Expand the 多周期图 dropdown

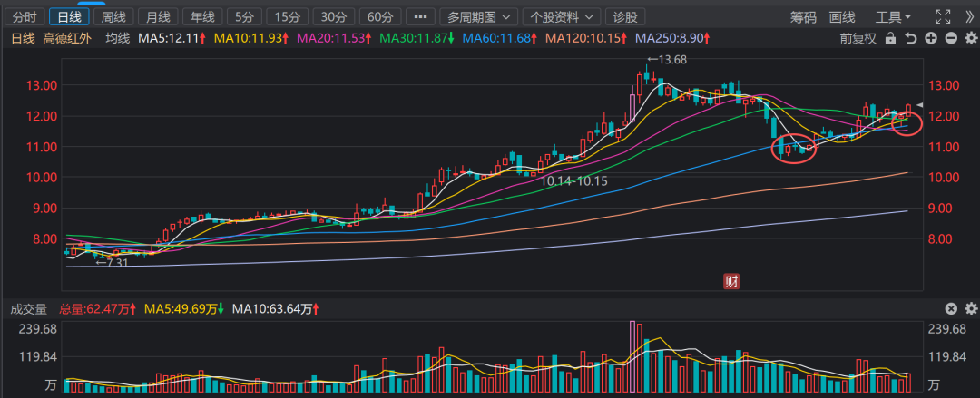click(x=479, y=17)
